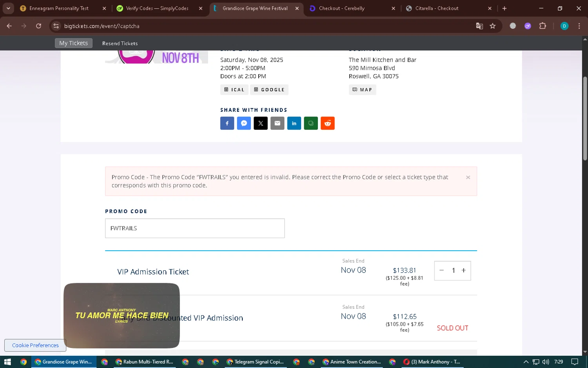588x368 pixels.
Task: Open Telegram Signal Copi... taskbar window
Action: (256, 362)
